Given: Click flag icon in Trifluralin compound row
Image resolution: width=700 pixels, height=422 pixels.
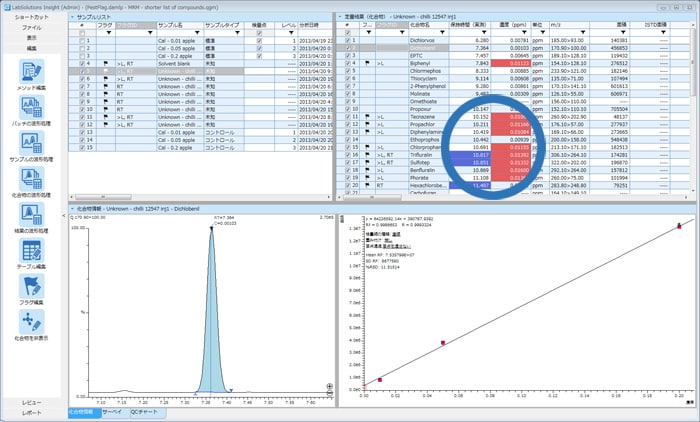Looking at the screenshot, I should point(367,155).
